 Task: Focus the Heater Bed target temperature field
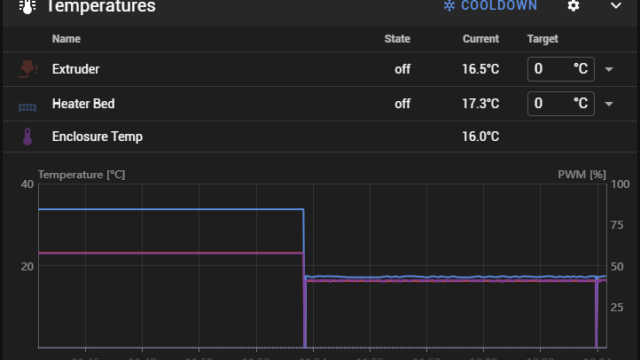pyautogui.click(x=560, y=104)
